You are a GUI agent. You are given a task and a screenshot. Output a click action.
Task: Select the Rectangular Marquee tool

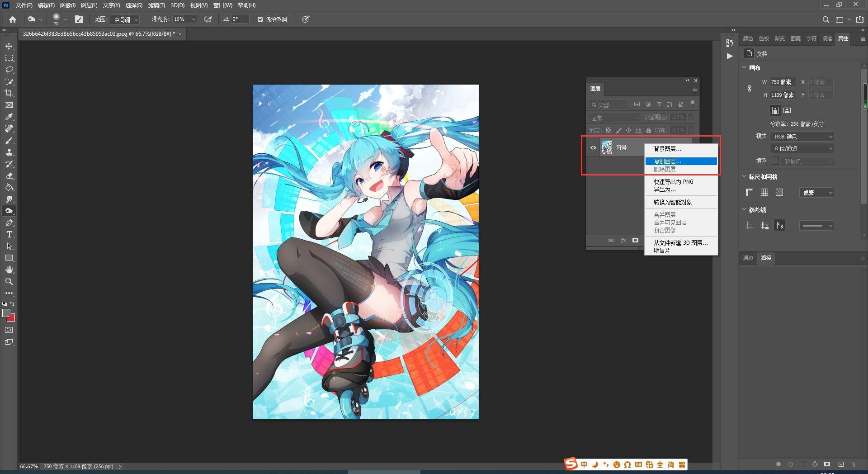tap(9, 58)
